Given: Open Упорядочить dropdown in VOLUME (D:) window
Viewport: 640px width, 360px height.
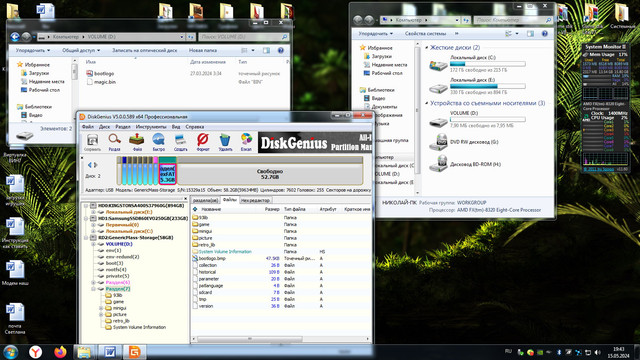Looking at the screenshot, I should tap(33, 50).
